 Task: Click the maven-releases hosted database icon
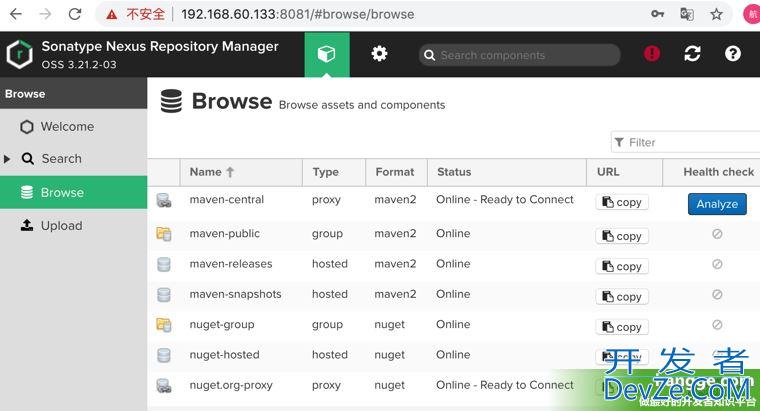click(164, 264)
